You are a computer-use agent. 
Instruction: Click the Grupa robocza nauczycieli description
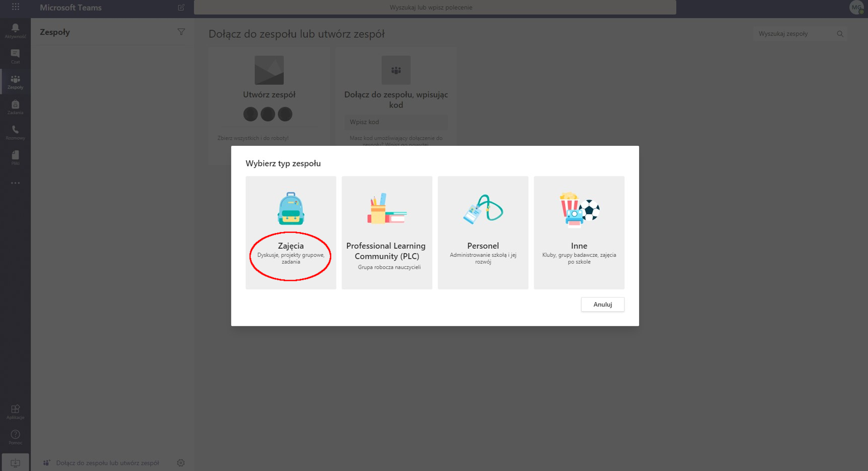[389, 267]
